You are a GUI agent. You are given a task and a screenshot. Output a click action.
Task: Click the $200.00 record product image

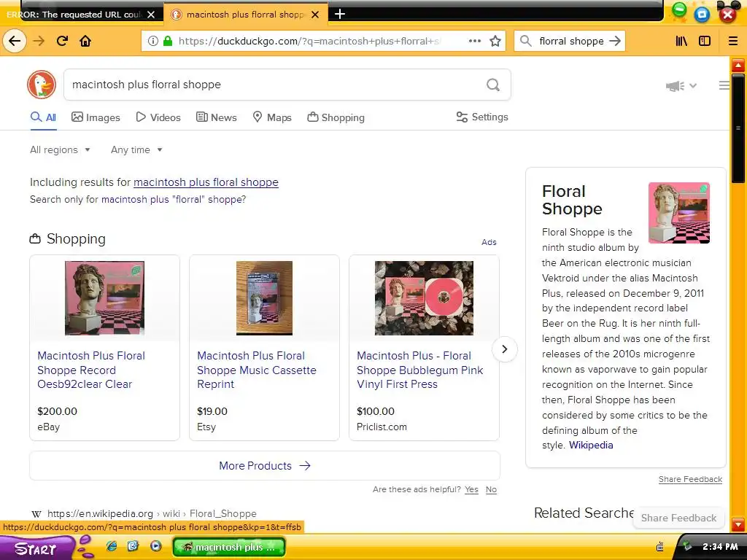coord(104,298)
